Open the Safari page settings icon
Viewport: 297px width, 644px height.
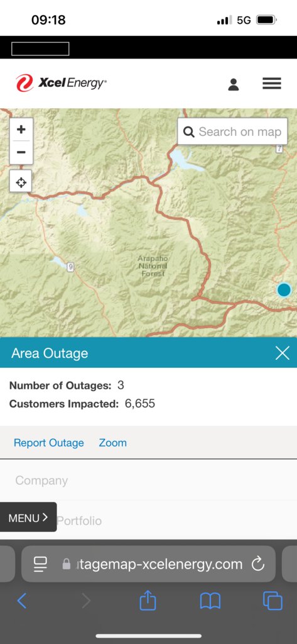pyautogui.click(x=41, y=564)
